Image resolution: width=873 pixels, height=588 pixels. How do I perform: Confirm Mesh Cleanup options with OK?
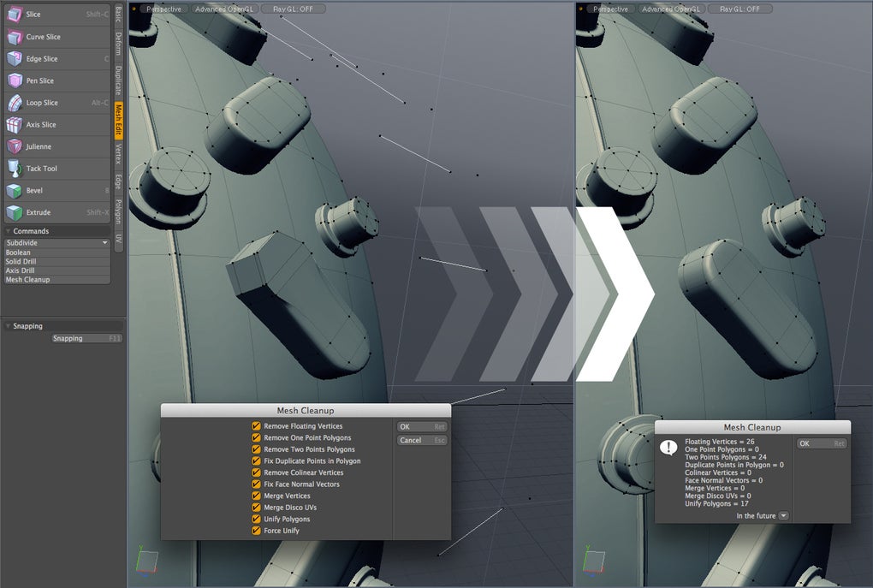tap(423, 426)
